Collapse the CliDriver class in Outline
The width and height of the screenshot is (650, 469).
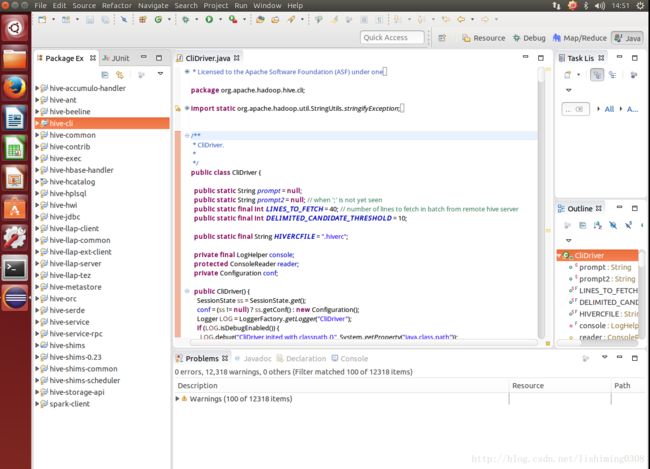(559, 255)
